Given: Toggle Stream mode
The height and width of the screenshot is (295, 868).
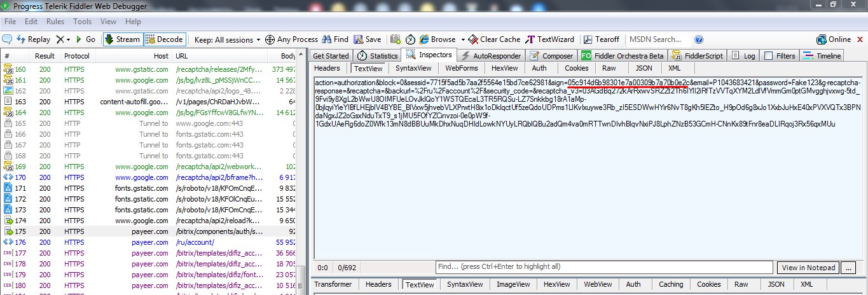Looking at the screenshot, I should click(x=122, y=39).
